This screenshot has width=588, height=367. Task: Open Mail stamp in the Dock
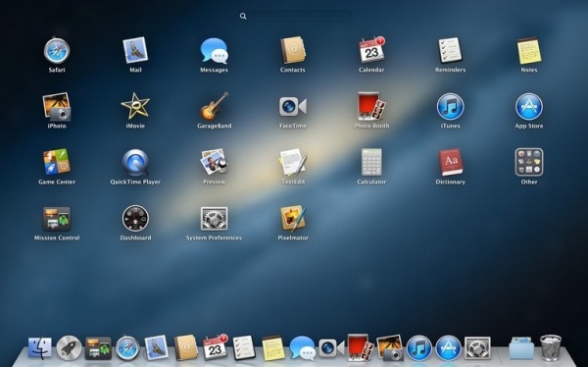click(157, 347)
